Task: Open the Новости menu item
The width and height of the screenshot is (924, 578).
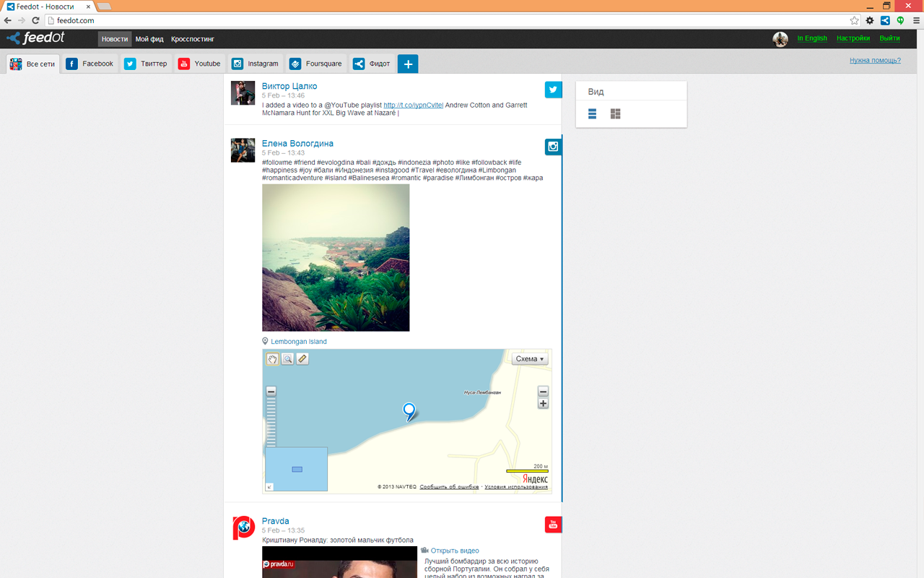Action: (x=115, y=39)
